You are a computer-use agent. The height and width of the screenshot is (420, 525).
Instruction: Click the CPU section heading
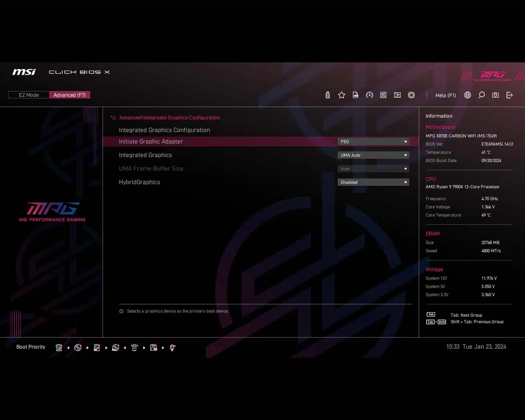(431, 179)
